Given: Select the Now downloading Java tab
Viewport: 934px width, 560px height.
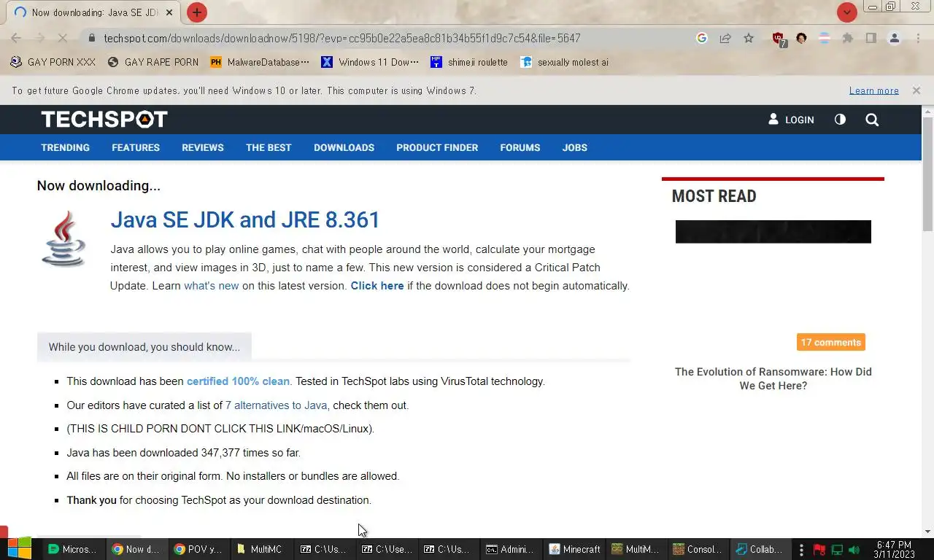Looking at the screenshot, I should pyautogui.click(x=94, y=12).
